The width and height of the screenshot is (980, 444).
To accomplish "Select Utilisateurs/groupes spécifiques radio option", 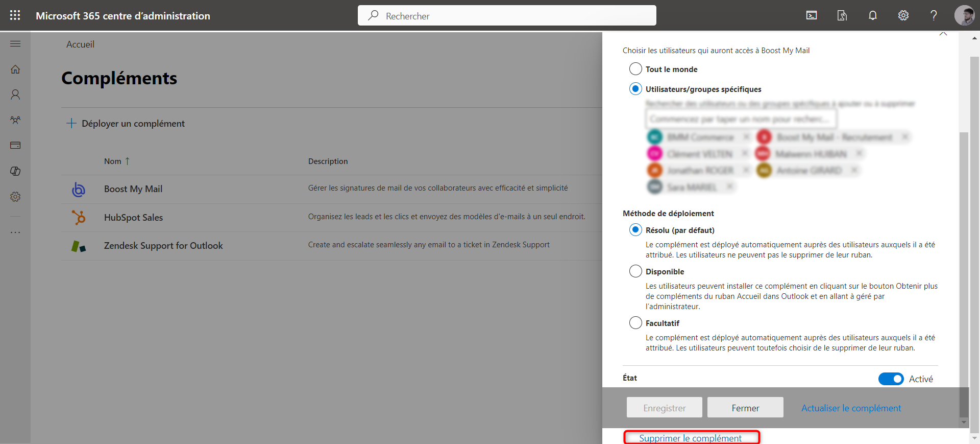I will point(635,89).
